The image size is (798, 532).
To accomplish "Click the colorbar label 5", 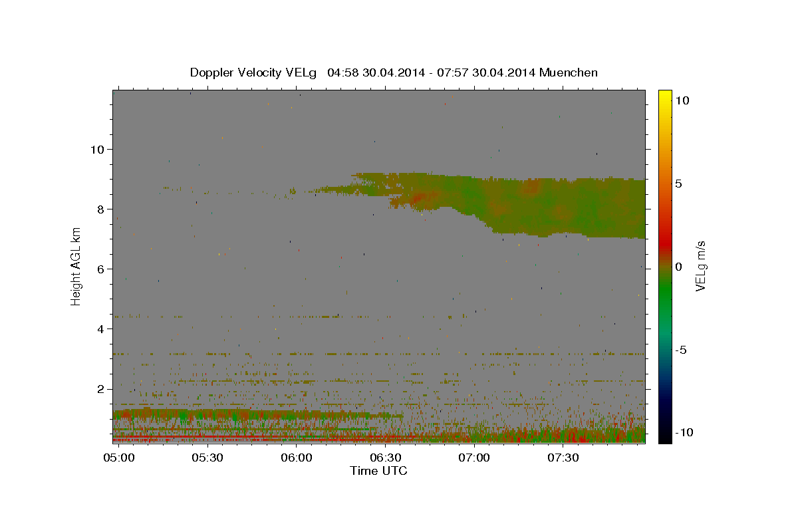I will [x=679, y=184].
